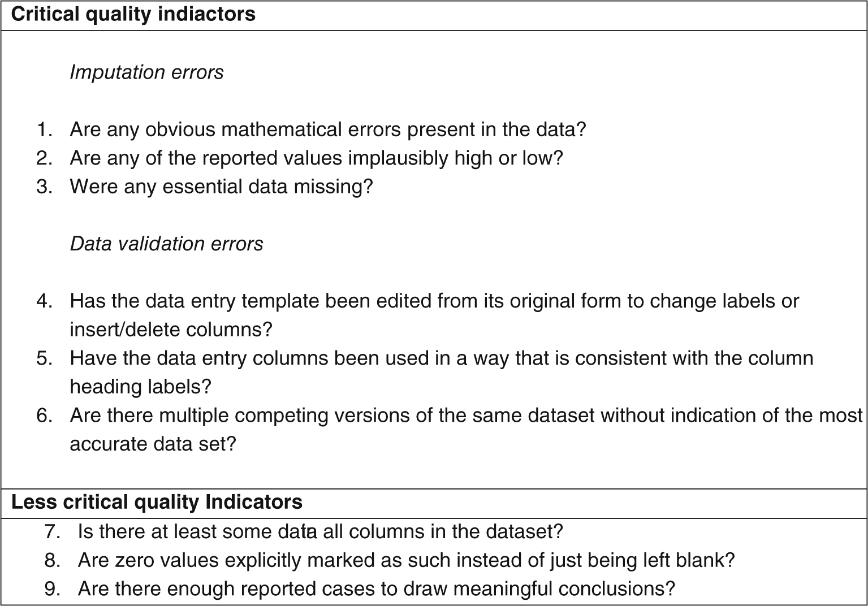Select the question about obvious mathematical errors
Image resolution: width=868 pixels, height=606 pixels.
[327, 129]
